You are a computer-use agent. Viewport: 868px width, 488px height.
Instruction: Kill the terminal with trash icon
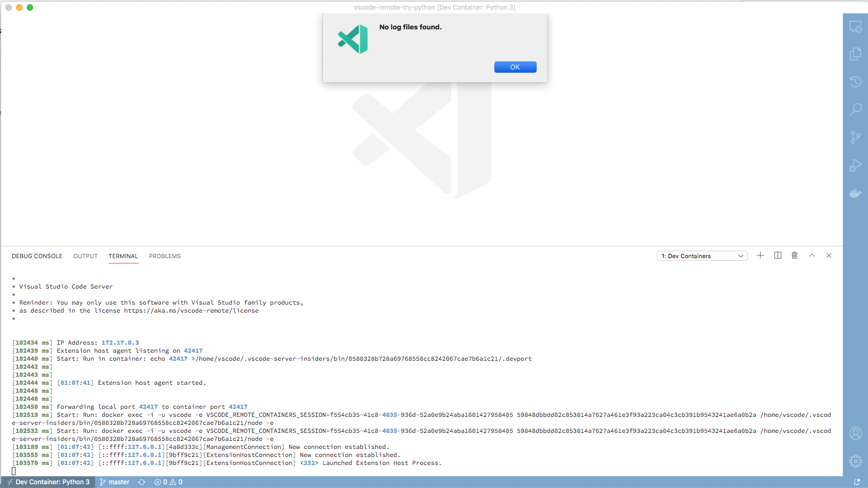795,255
